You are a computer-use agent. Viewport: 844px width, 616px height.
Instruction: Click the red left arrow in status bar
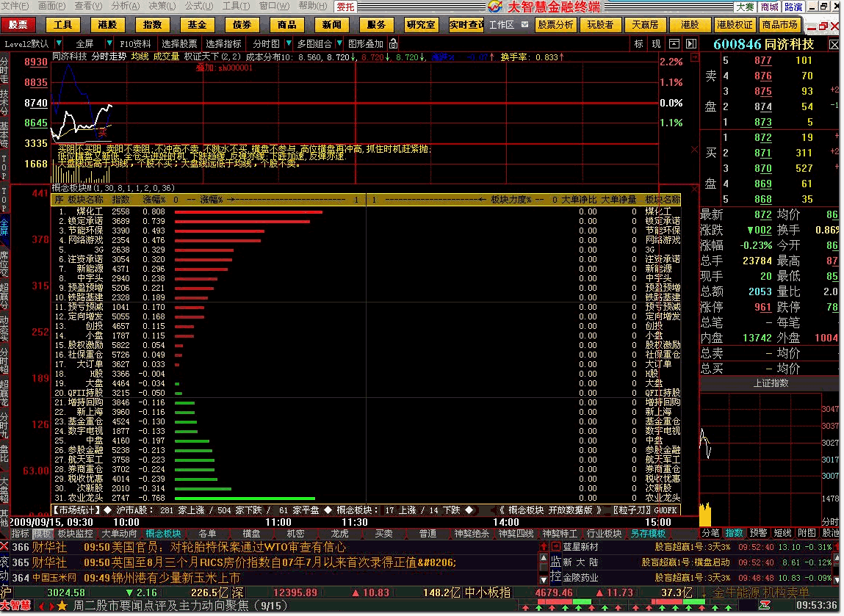(x=41, y=606)
